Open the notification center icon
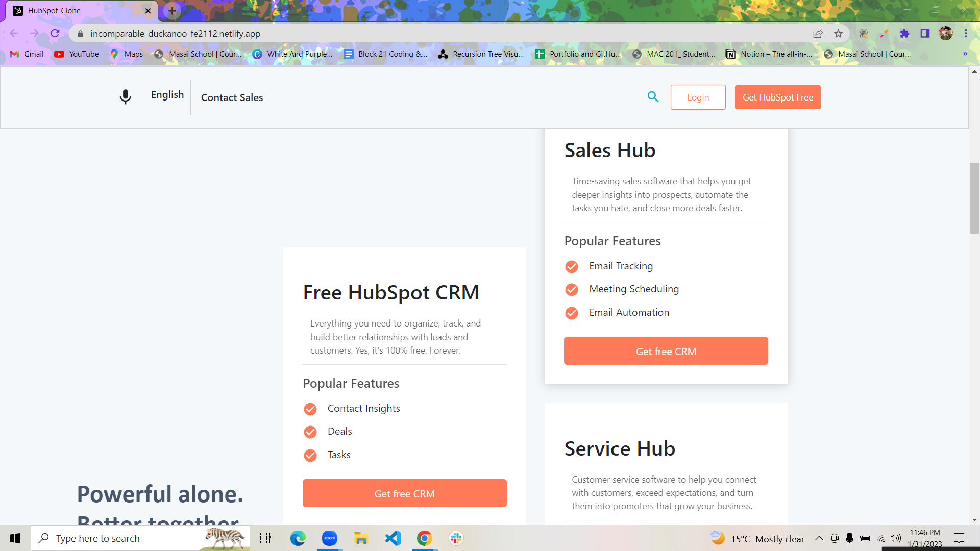The height and width of the screenshot is (551, 980). pos(959,538)
